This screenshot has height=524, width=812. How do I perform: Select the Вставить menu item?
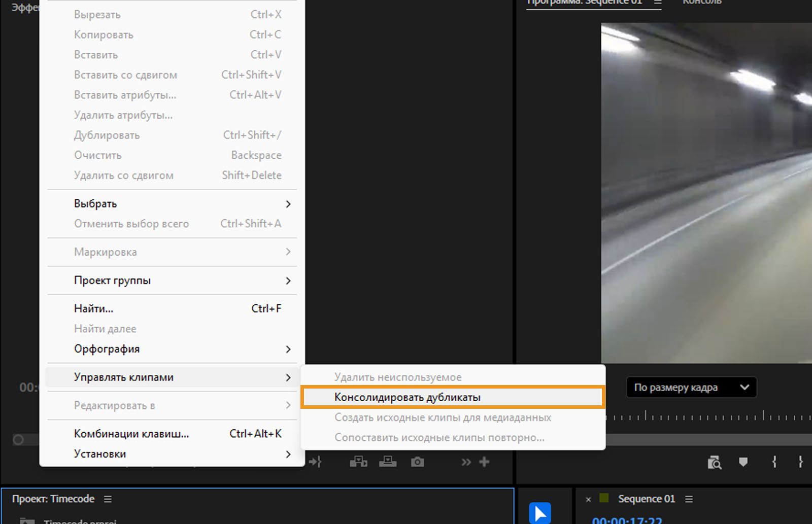click(x=172, y=55)
